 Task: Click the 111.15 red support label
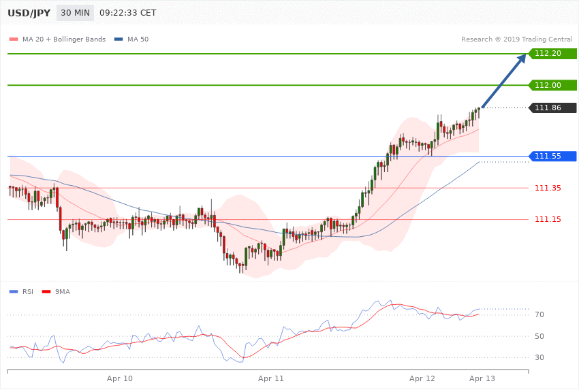click(x=548, y=219)
